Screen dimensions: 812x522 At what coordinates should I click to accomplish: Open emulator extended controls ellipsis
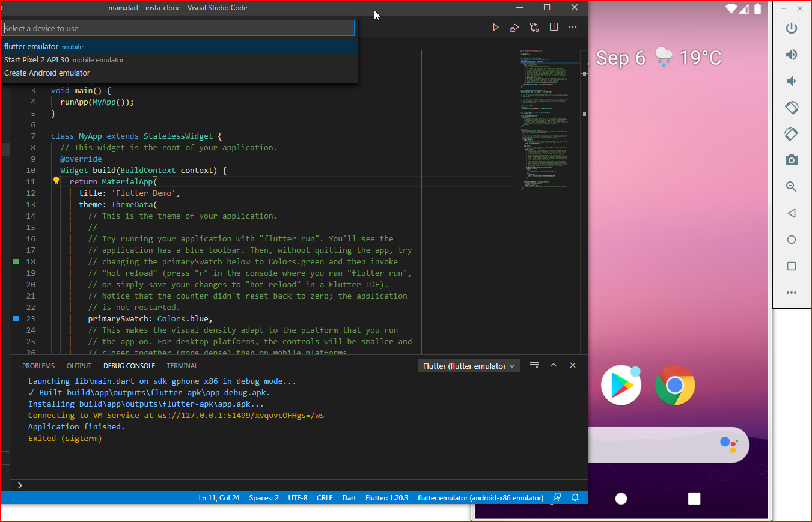[792, 293]
